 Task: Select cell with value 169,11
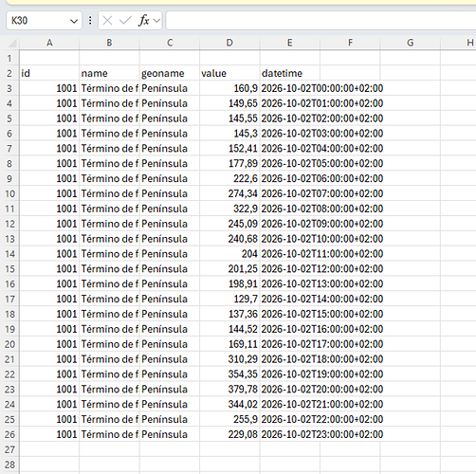point(229,344)
